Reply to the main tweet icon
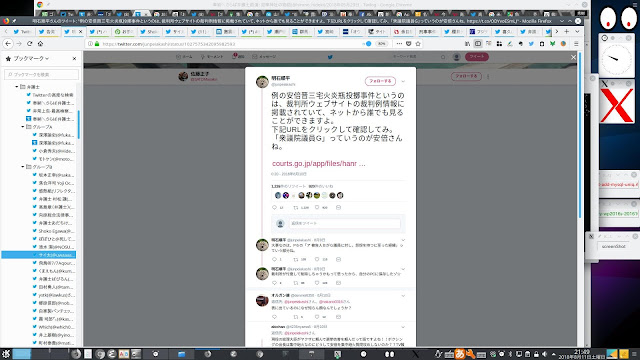 pyautogui.click(x=275, y=208)
